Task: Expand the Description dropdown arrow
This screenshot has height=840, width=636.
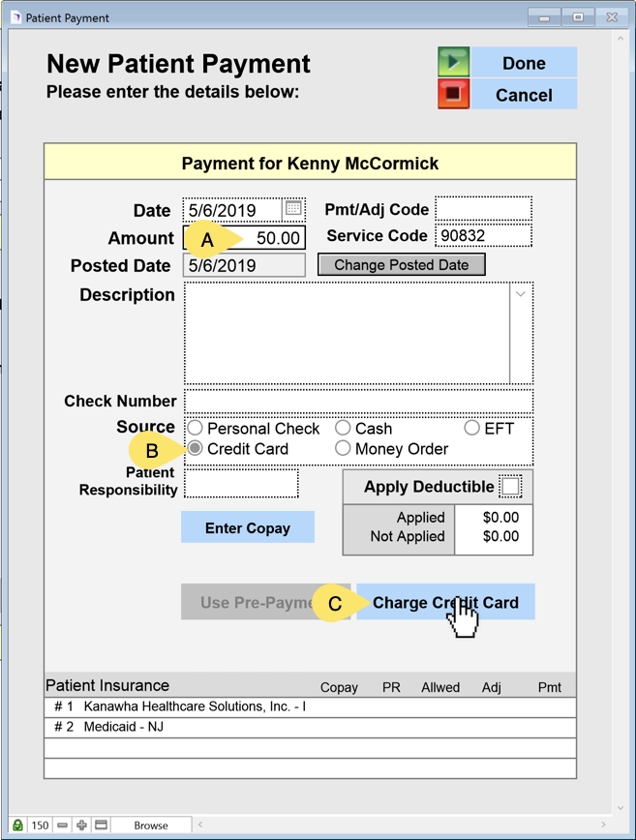Action: [x=521, y=294]
